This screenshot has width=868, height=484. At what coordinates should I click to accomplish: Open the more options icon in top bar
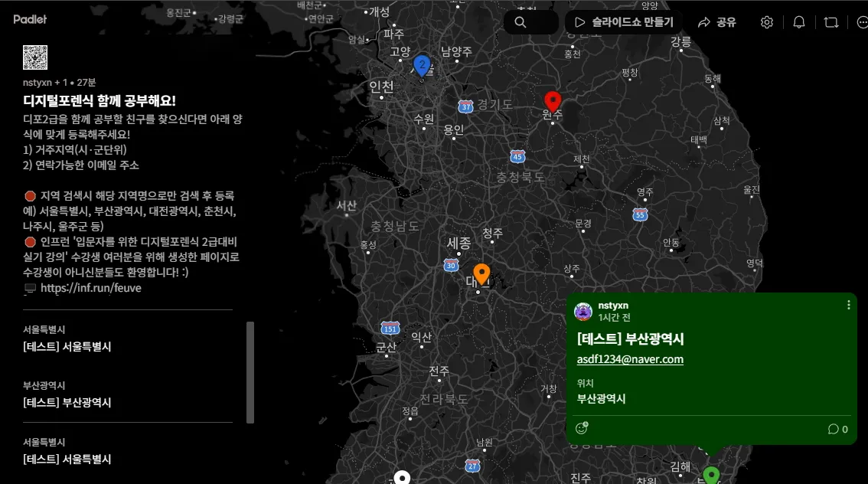(x=862, y=22)
